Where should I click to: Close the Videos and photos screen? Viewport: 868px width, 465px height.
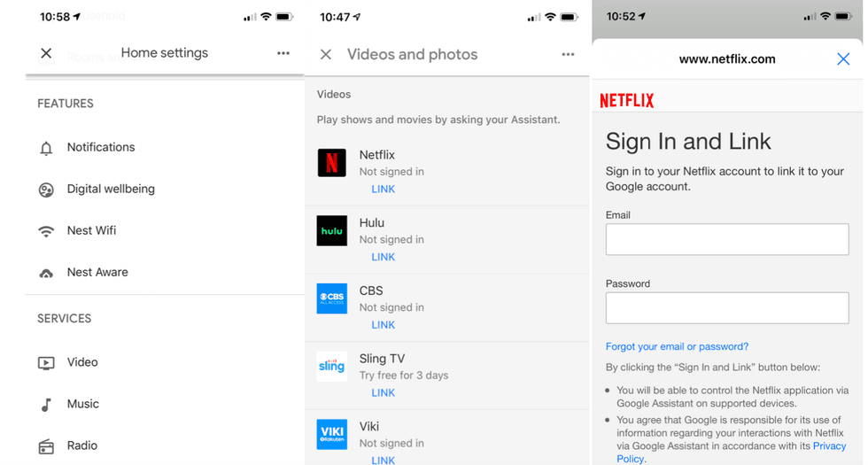click(326, 54)
